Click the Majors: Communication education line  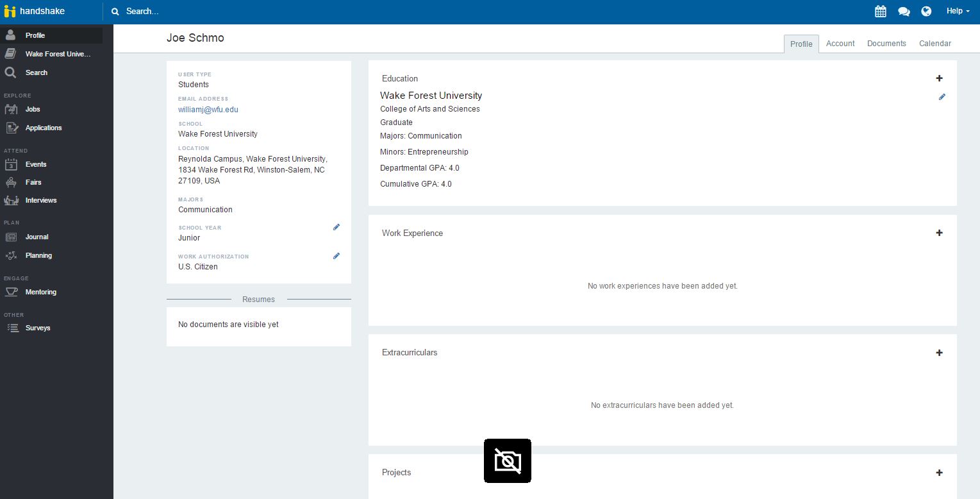[x=421, y=136]
